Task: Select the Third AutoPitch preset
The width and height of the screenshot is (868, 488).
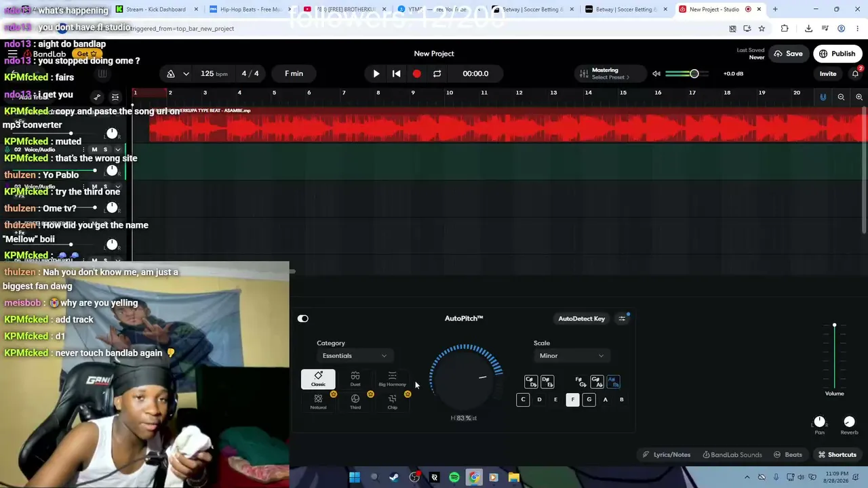Action: click(355, 401)
